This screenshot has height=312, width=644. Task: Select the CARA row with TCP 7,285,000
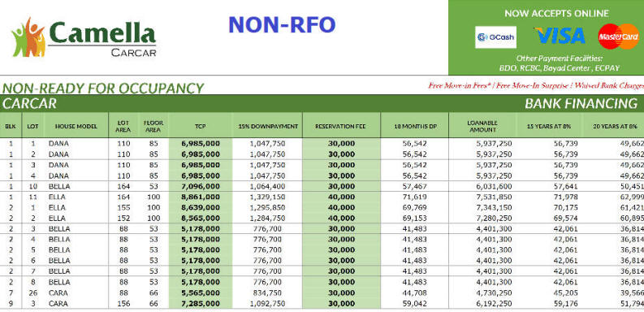tap(322, 304)
